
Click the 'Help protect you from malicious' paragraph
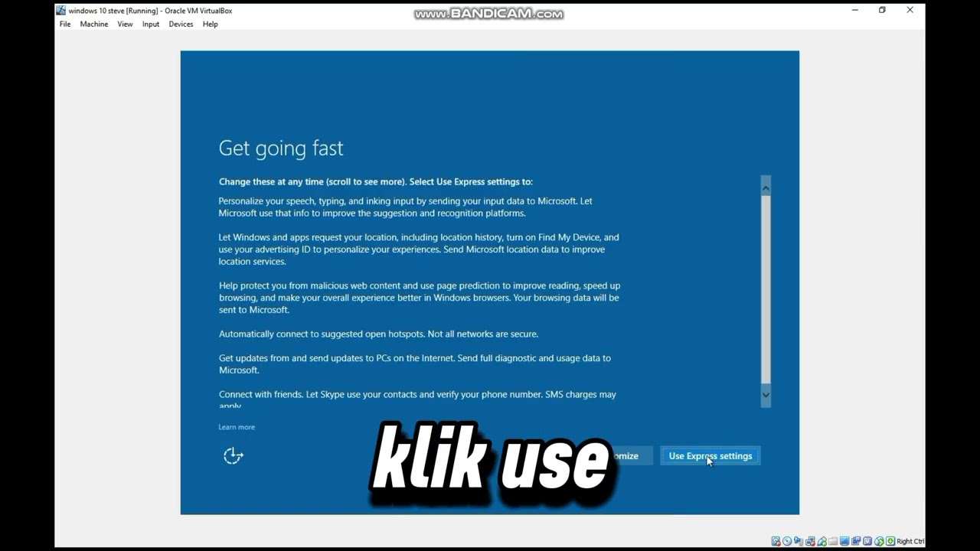coord(420,297)
